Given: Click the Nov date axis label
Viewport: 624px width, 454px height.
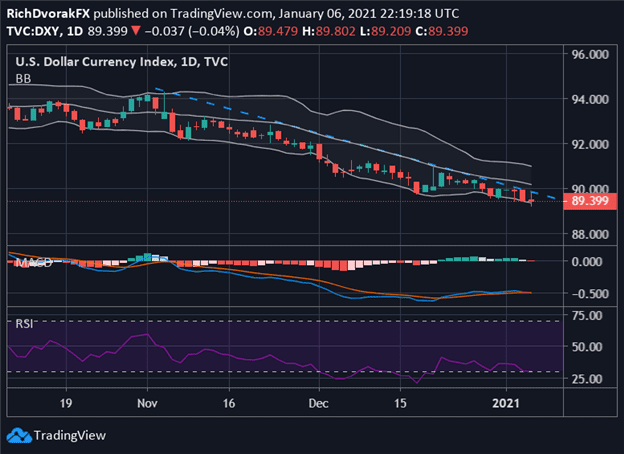Looking at the screenshot, I should click(147, 403).
